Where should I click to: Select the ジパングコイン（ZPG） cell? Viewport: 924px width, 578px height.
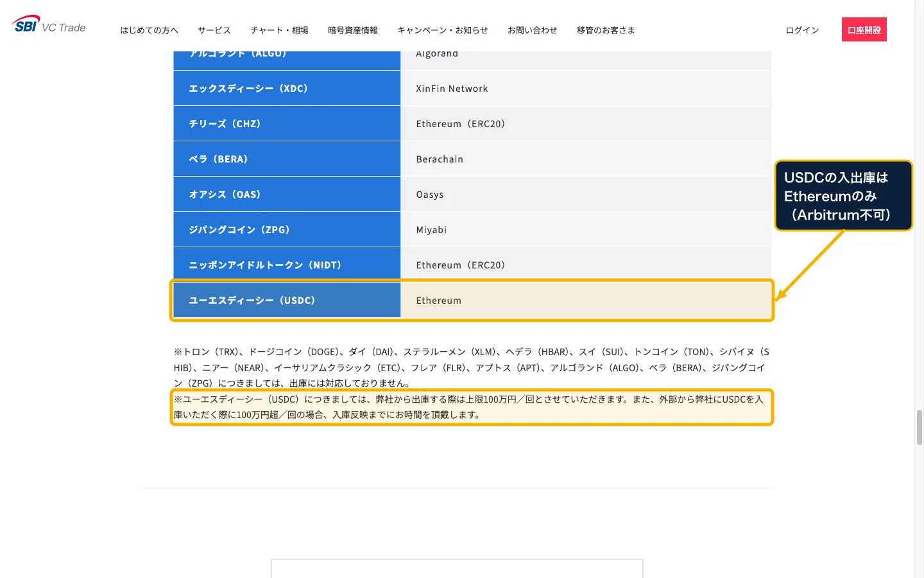pos(287,229)
